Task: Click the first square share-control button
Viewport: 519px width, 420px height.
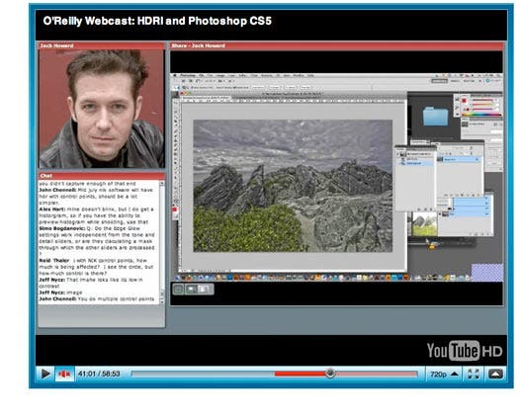Action: pos(179,290)
